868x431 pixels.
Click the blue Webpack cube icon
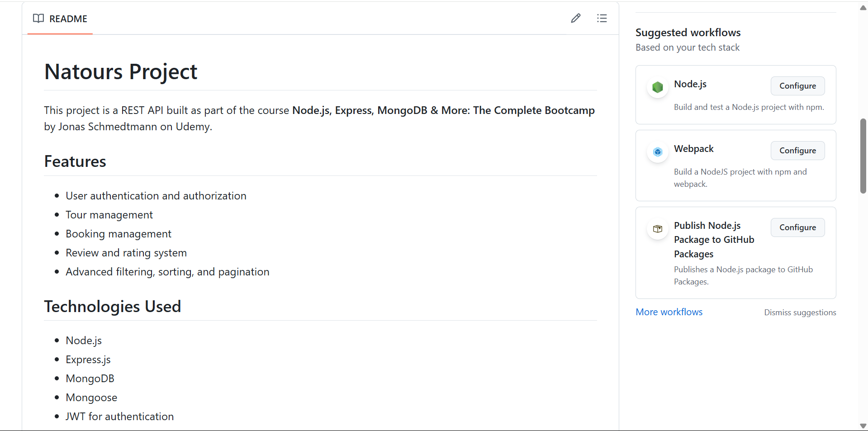point(658,152)
